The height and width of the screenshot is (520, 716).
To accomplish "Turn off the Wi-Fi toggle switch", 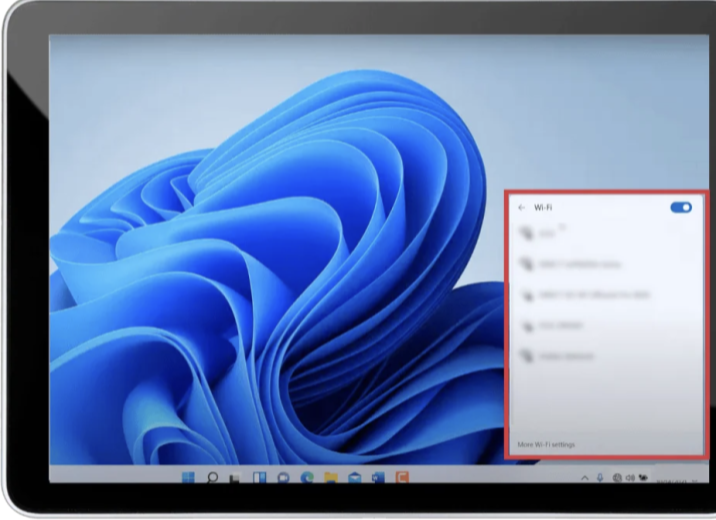I will [681, 207].
